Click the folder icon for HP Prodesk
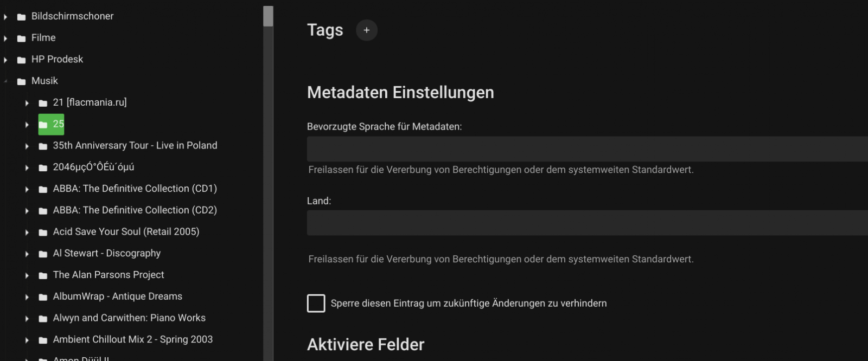The height and width of the screenshot is (361, 868). [x=21, y=59]
